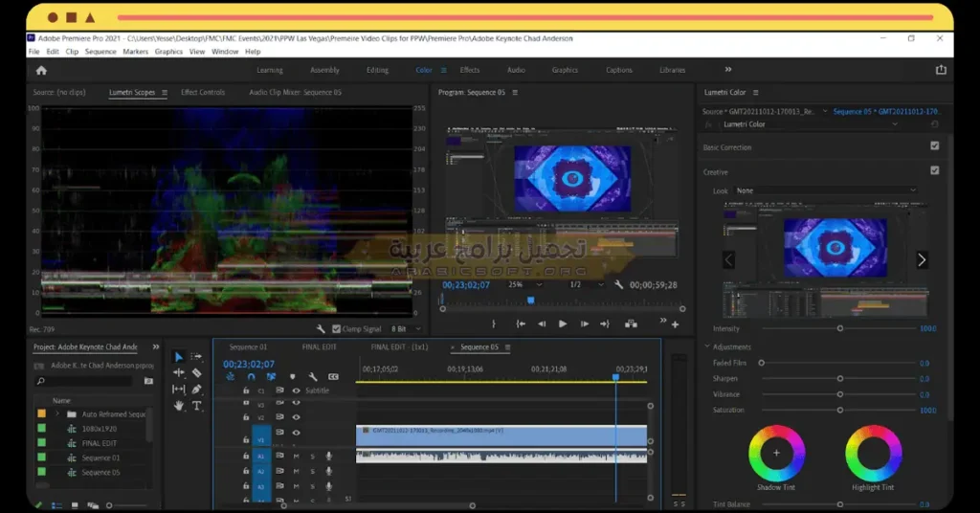Click the Export Frame icon in Program monitor
The height and width of the screenshot is (513, 980).
tap(632, 323)
